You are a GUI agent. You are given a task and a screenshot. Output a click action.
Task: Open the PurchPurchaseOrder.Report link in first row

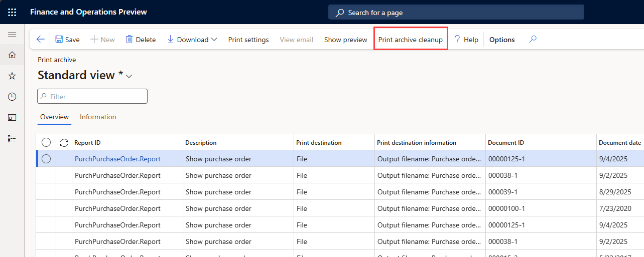coord(117,159)
